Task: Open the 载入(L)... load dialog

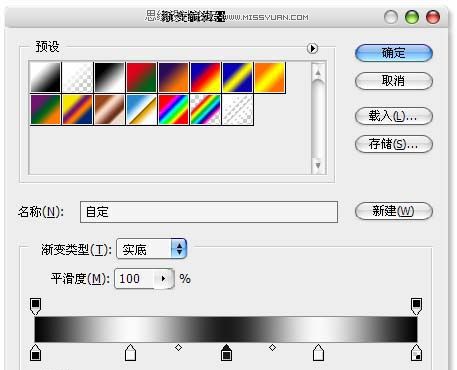Action: [x=394, y=116]
